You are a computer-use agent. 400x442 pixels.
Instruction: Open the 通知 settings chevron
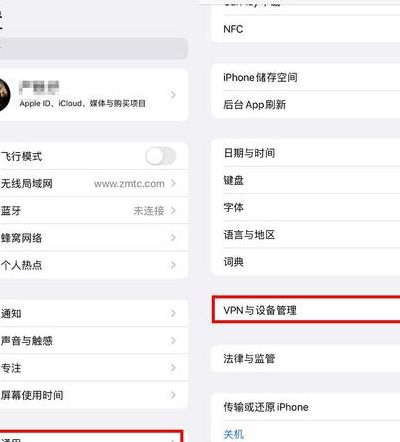pyautogui.click(x=173, y=313)
